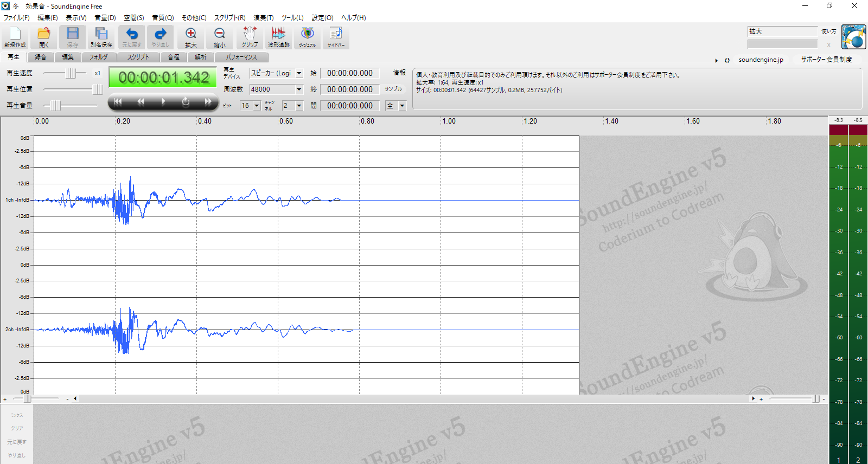Viewport: 868px width, 464px height.
Task: Switch to the 音程 tab
Action: pos(174,57)
